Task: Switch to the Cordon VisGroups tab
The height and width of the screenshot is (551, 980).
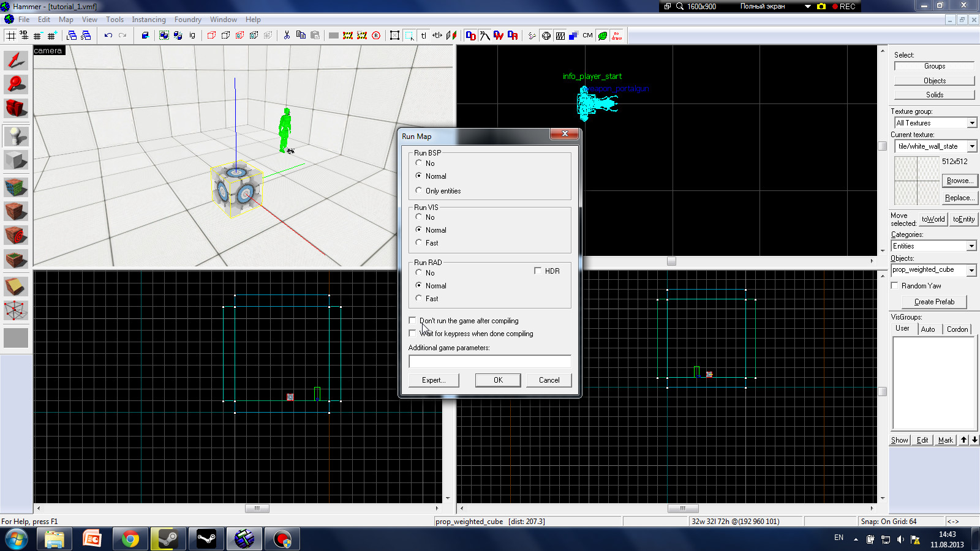Action: [957, 329]
